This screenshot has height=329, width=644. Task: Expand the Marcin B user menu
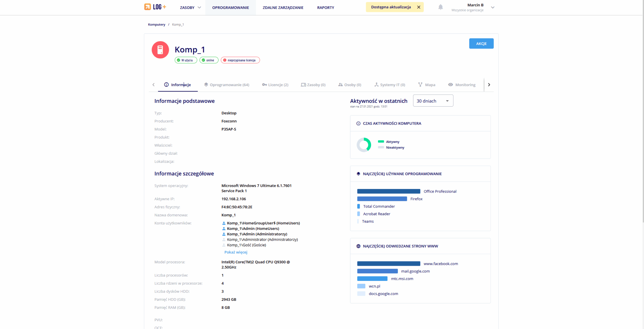tap(492, 8)
